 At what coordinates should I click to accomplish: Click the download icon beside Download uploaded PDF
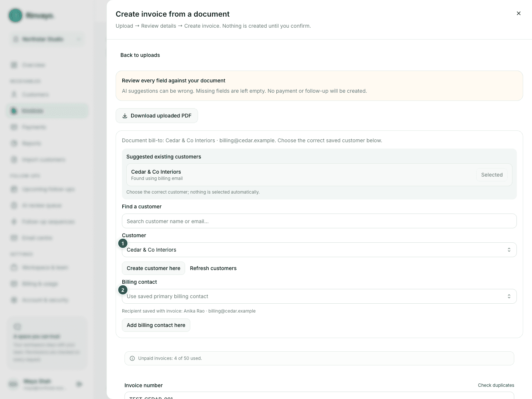point(125,116)
